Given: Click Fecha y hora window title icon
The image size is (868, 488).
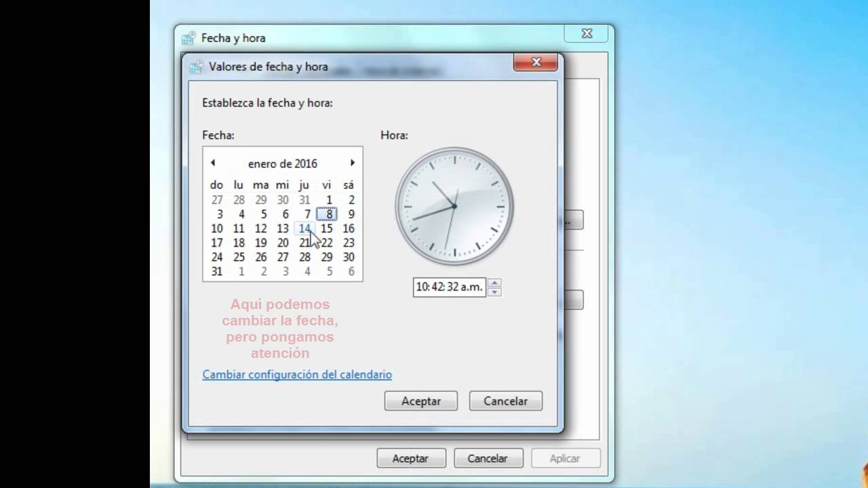Looking at the screenshot, I should point(189,38).
